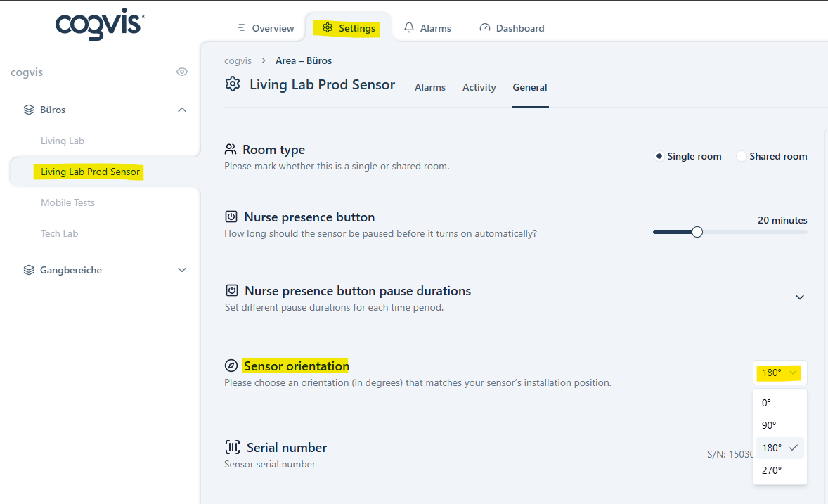Screen dimensions: 828x504
Task: Click the Büros layers icon in sidebar
Action: pyautogui.click(x=29, y=110)
